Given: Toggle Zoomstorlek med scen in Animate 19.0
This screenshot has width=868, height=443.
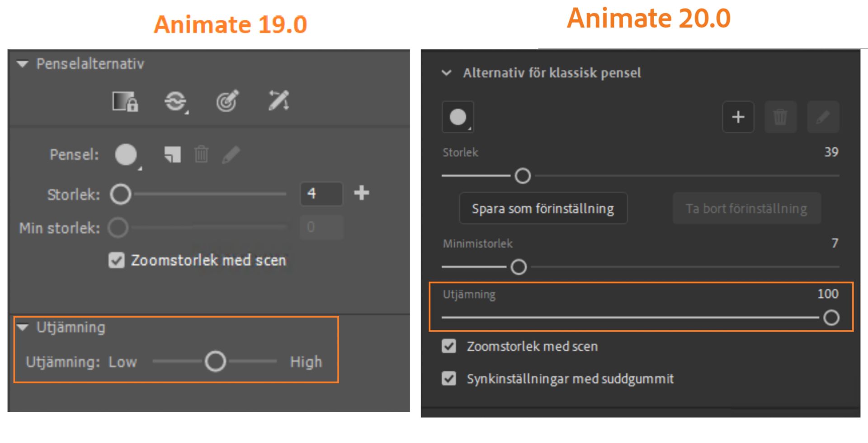Looking at the screenshot, I should pyautogui.click(x=116, y=260).
